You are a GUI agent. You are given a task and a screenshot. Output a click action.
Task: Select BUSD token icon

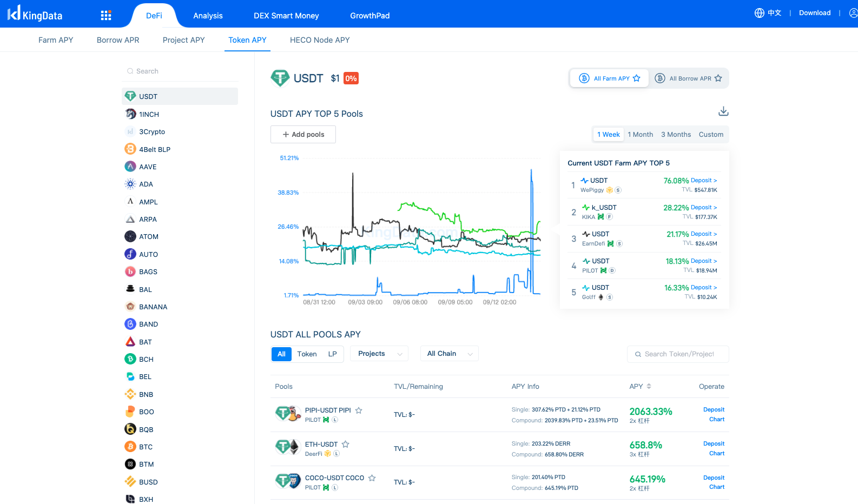click(130, 482)
